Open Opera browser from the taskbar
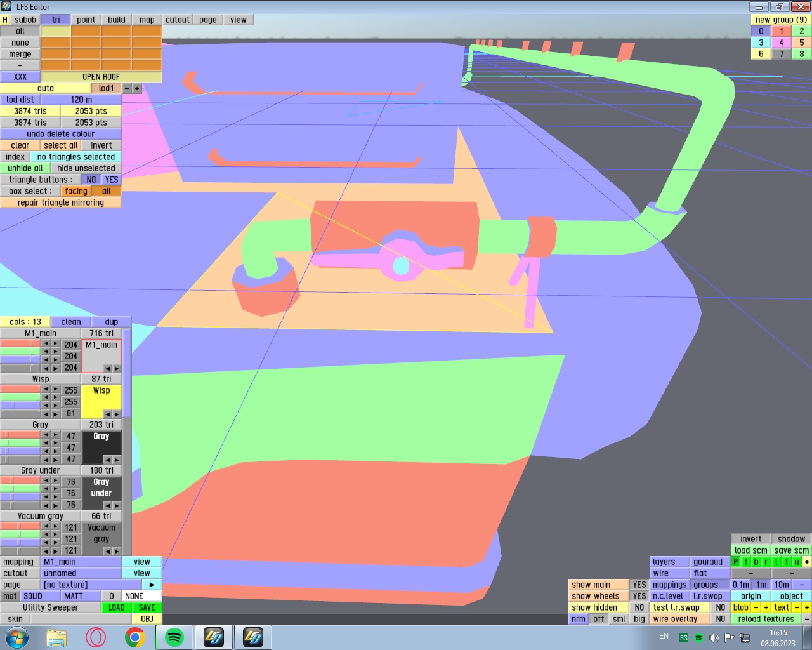The width and height of the screenshot is (812, 650). pyautogui.click(x=96, y=637)
